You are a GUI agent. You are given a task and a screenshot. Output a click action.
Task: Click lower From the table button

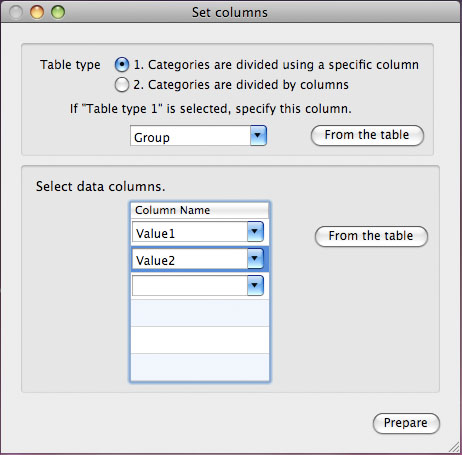(371, 236)
